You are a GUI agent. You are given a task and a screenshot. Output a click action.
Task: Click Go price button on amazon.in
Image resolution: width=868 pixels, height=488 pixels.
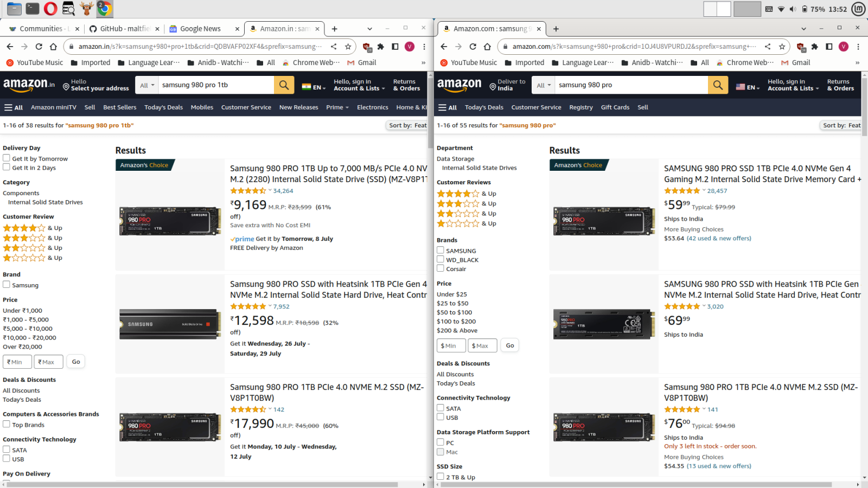coord(76,362)
